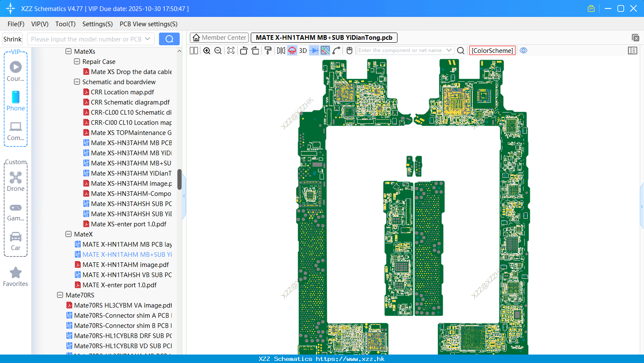Screen dimensions: 644x363
Task: Zoom in on the PCB view
Action: (207, 51)
